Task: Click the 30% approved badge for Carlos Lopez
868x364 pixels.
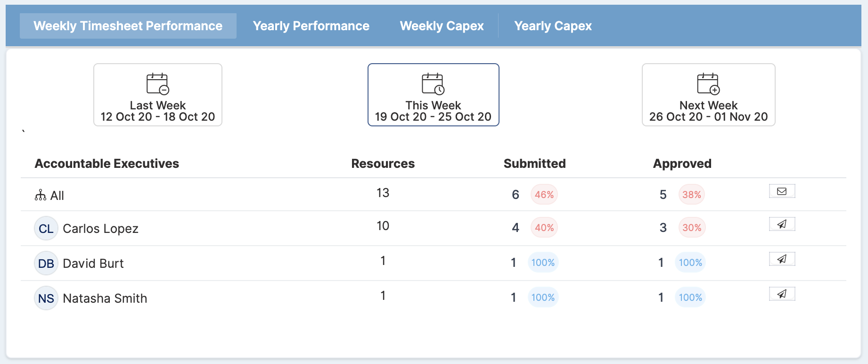Action: tap(692, 228)
